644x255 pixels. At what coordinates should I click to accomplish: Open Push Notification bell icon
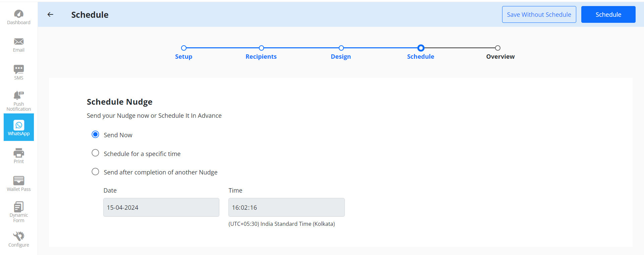coord(19,95)
